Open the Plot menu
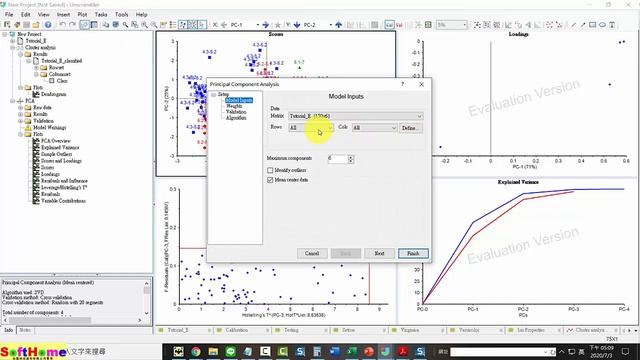 pos(82,14)
